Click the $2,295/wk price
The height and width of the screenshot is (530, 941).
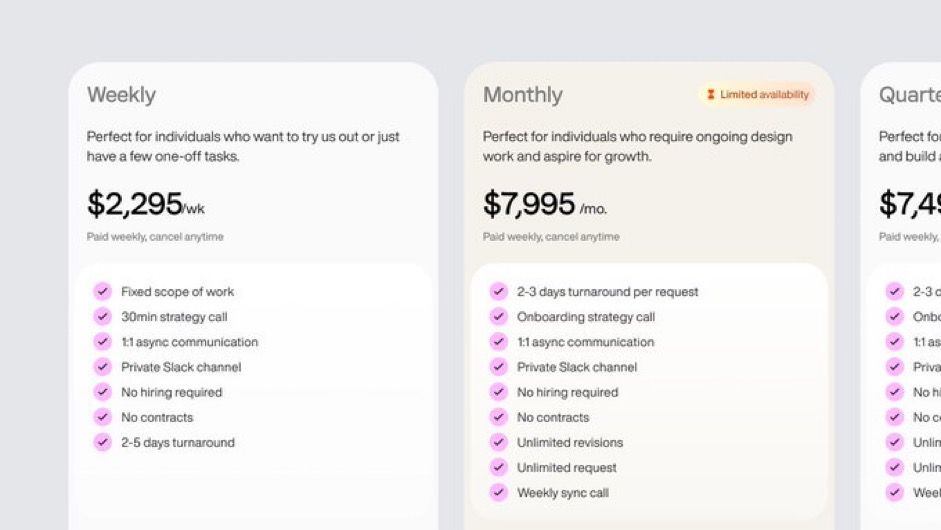pyautogui.click(x=146, y=204)
